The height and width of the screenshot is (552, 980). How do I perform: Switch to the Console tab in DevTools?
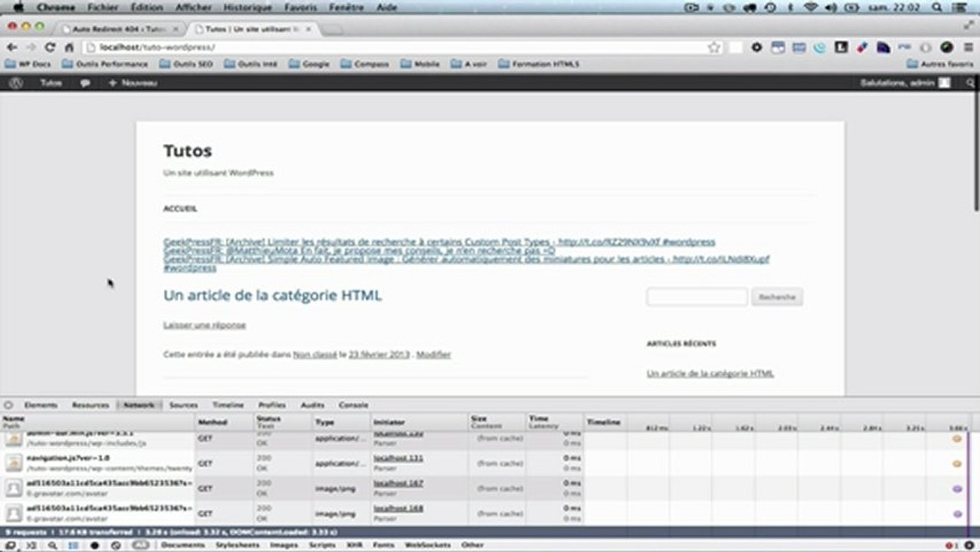353,405
